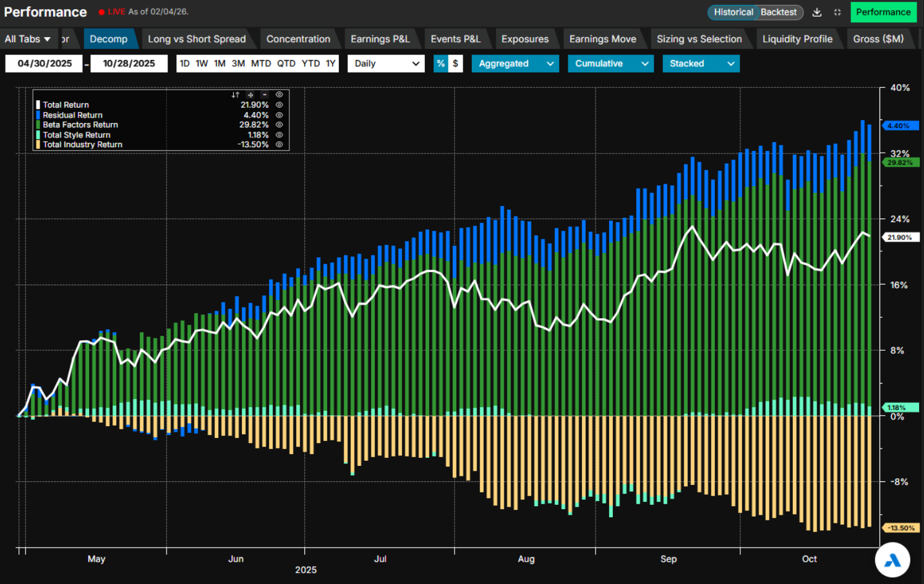Select the YTD date range shortcut

[310, 64]
